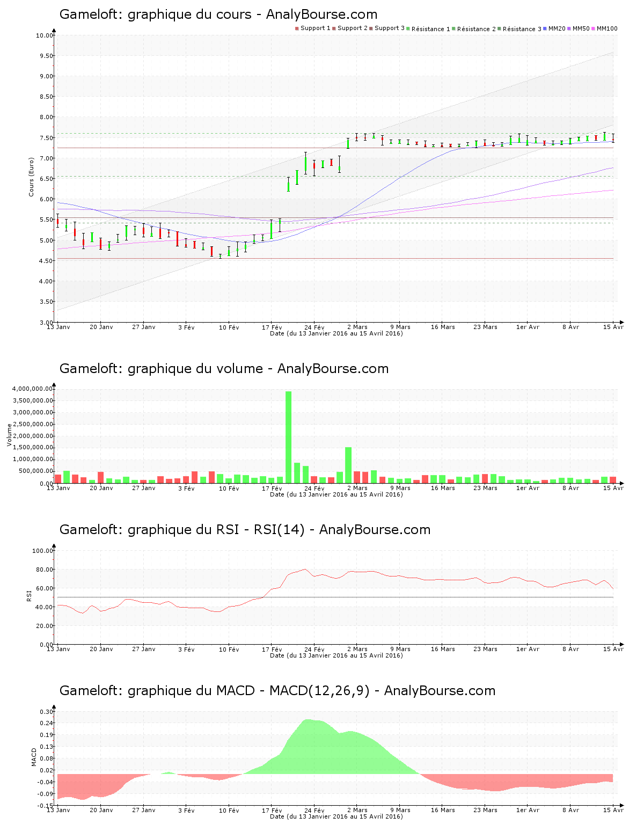Click the 'RSI' vertical axis label

coord(30,595)
